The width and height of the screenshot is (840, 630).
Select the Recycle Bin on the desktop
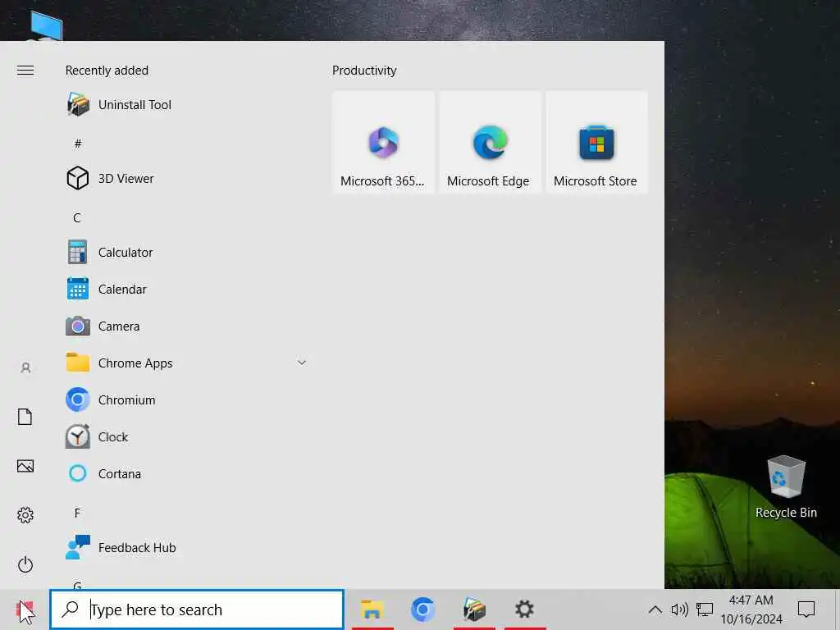[x=786, y=487]
